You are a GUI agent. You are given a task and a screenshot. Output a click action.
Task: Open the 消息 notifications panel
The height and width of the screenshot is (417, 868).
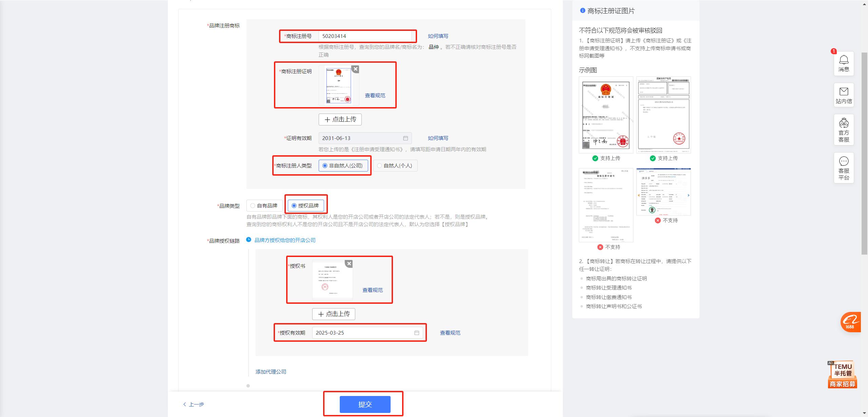[x=844, y=64]
